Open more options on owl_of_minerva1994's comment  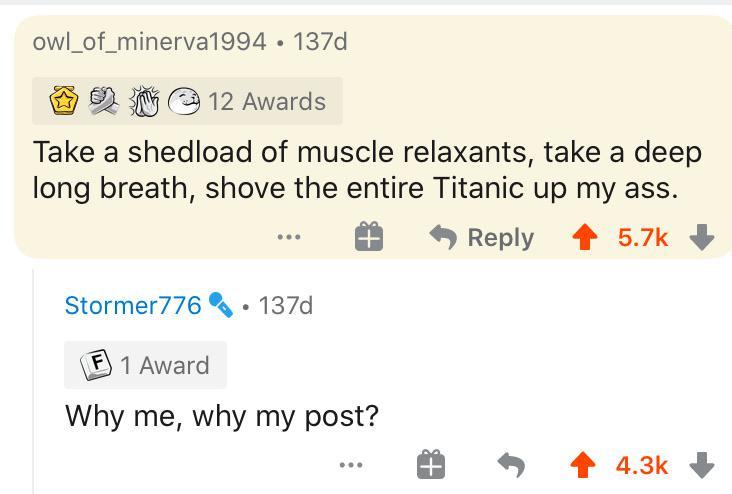pyautogui.click(x=289, y=237)
